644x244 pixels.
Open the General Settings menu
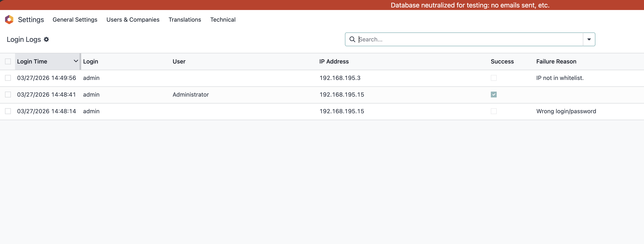tap(75, 20)
